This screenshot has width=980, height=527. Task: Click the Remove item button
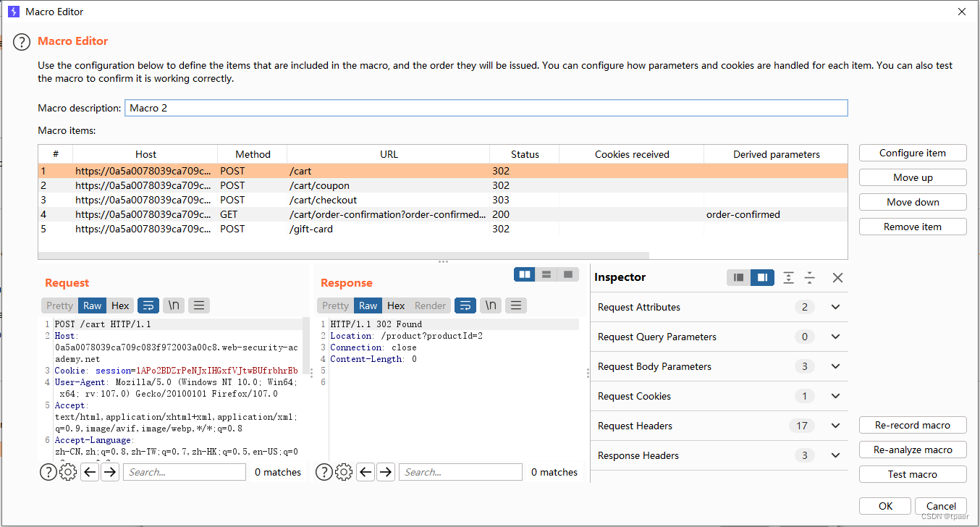(913, 227)
